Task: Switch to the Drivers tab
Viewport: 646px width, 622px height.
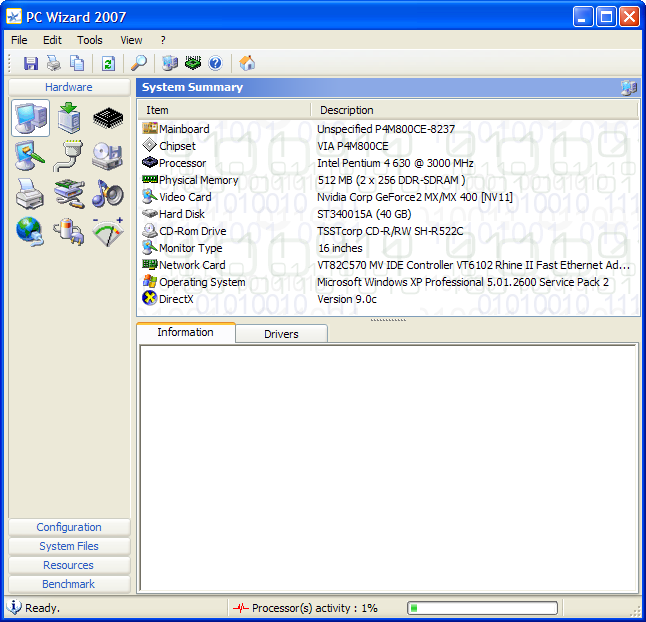Action: [281, 334]
